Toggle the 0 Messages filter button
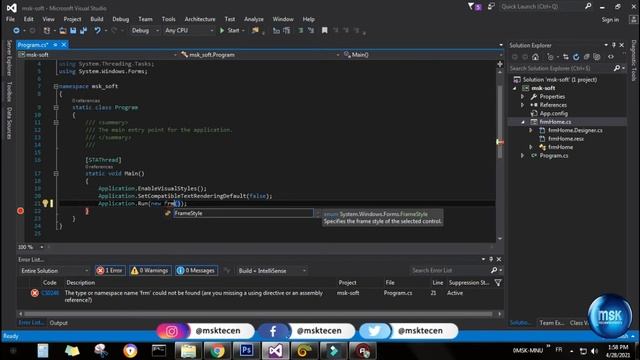Screen dimensions: 640x360 pyautogui.click(x=196, y=271)
